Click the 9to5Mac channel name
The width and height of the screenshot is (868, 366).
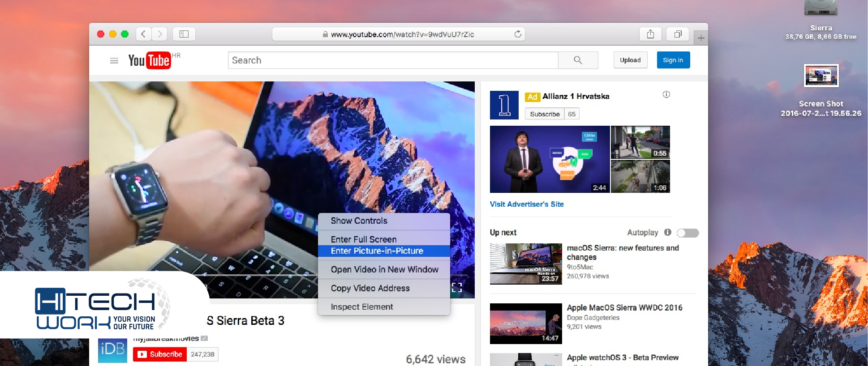click(x=580, y=267)
